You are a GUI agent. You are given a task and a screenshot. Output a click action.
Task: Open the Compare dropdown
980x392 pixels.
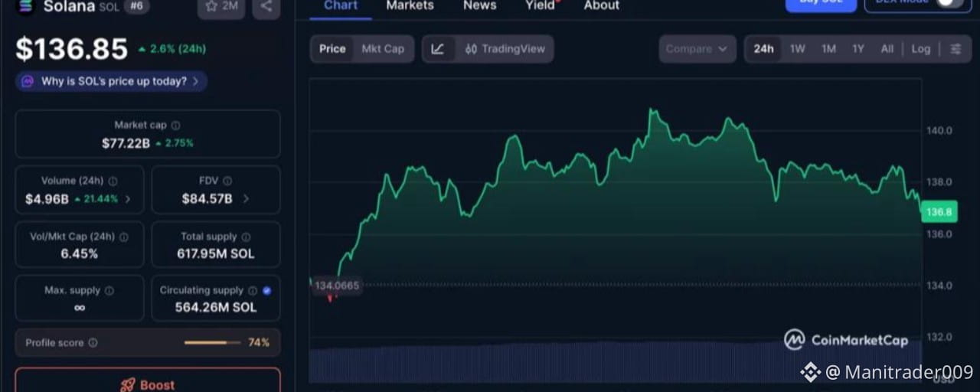click(x=697, y=49)
